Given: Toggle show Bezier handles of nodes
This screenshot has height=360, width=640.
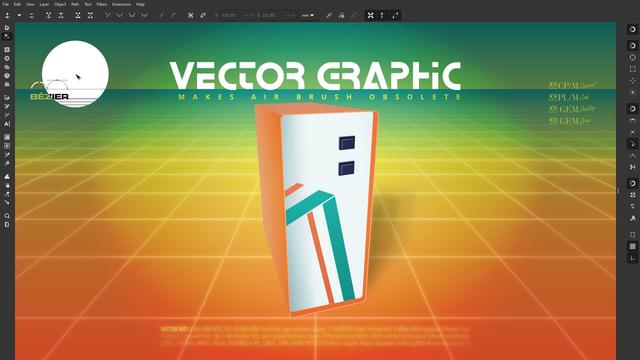Looking at the screenshot, I should coord(382,15).
